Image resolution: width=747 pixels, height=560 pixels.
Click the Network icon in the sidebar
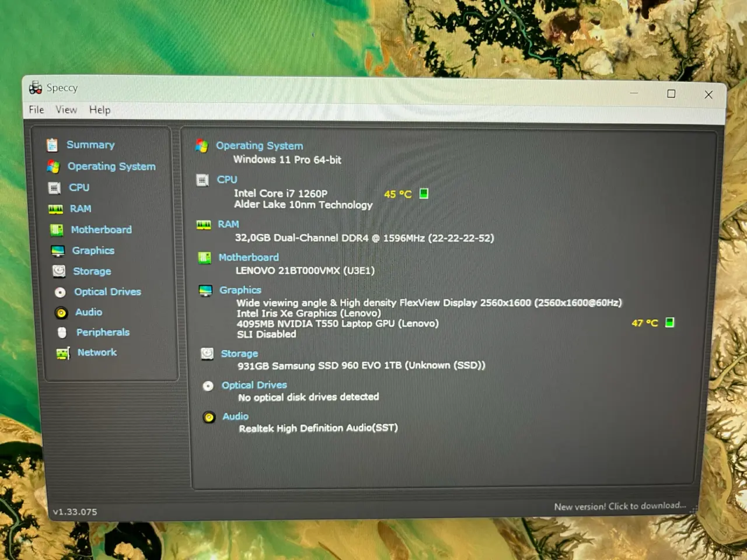tap(63, 353)
